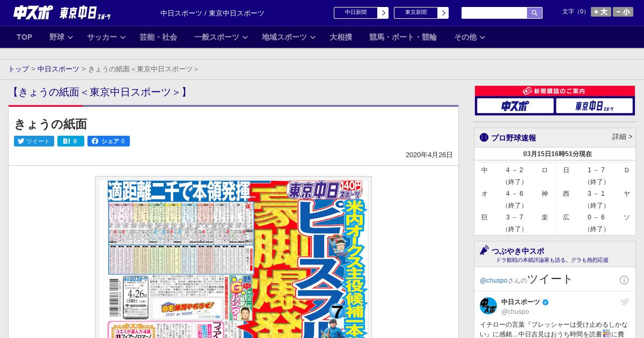The height and width of the screenshot is (338, 644).
Task: Click the 中日スポーツ tweet avatar
Action: (x=488, y=306)
